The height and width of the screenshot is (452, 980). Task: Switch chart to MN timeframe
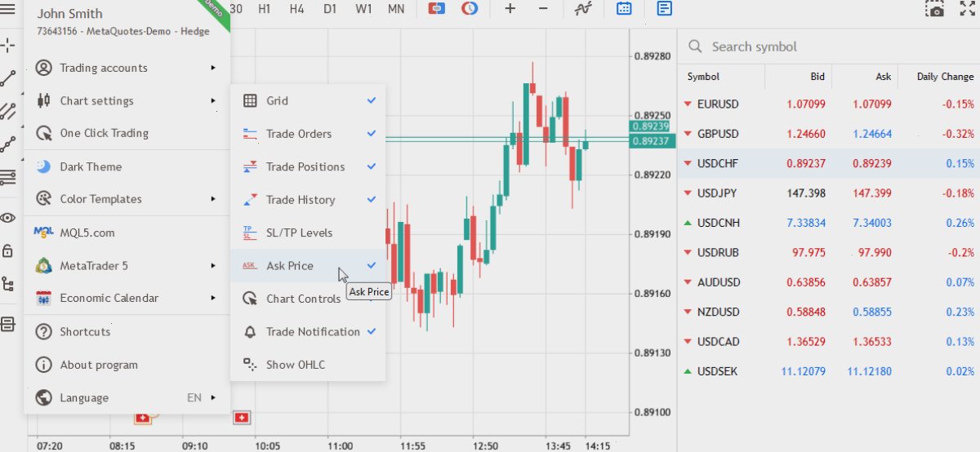point(396,8)
